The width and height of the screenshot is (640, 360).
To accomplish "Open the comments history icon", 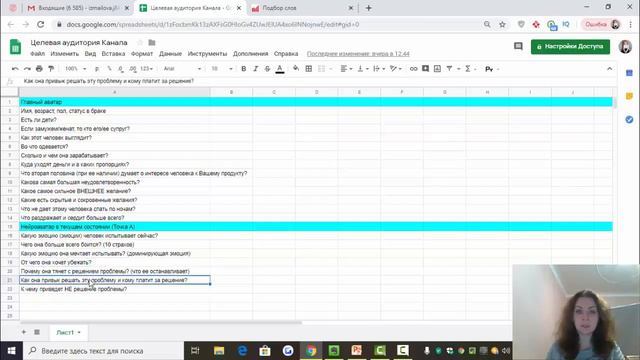I will (518, 46).
